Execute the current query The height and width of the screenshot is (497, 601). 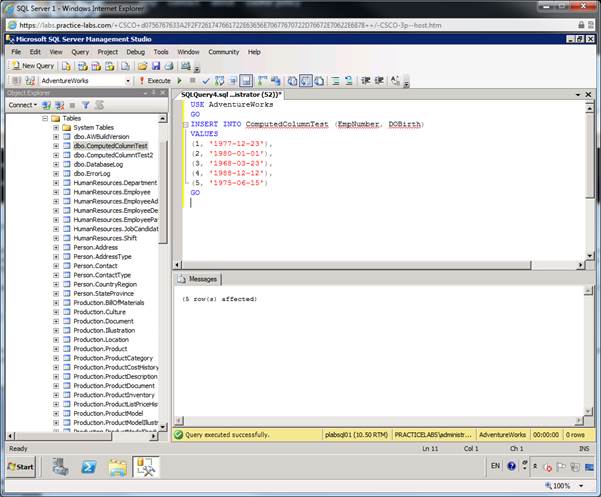155,80
